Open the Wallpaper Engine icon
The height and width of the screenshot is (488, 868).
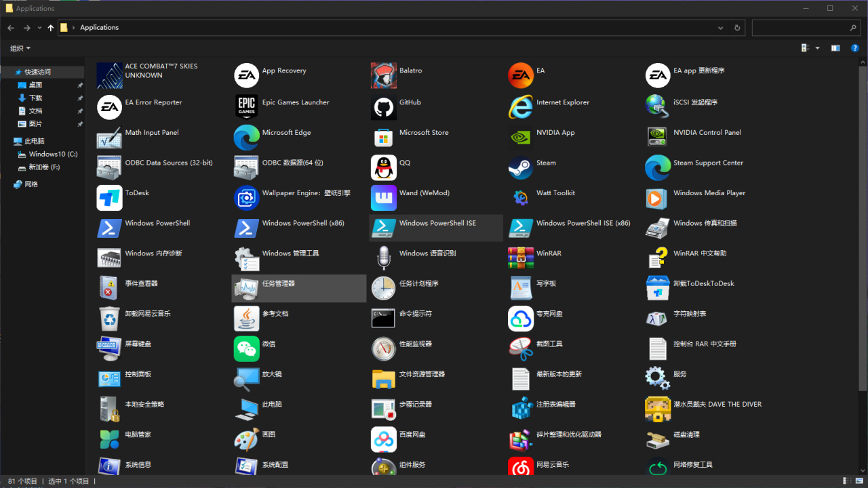click(247, 197)
